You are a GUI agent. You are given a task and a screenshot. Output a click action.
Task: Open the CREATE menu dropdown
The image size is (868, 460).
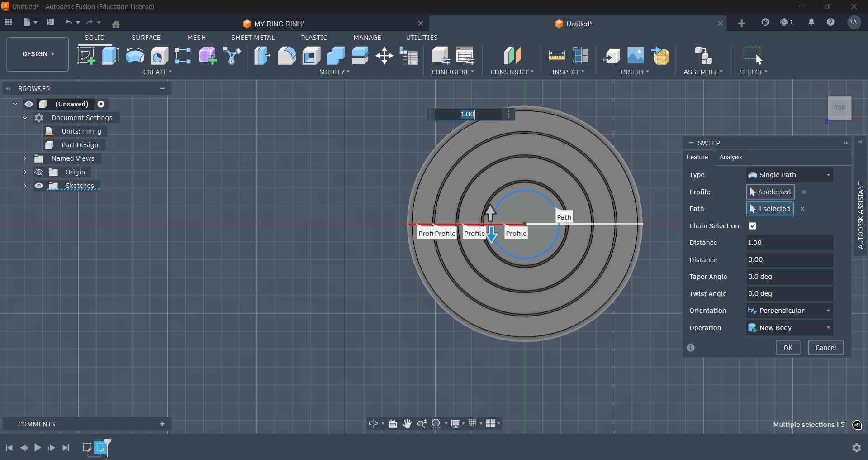pyautogui.click(x=157, y=72)
